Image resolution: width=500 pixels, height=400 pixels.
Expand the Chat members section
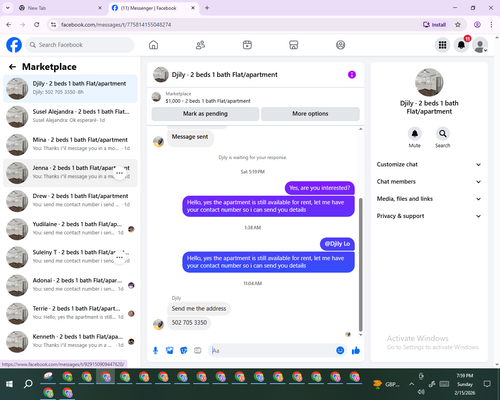coord(429,182)
